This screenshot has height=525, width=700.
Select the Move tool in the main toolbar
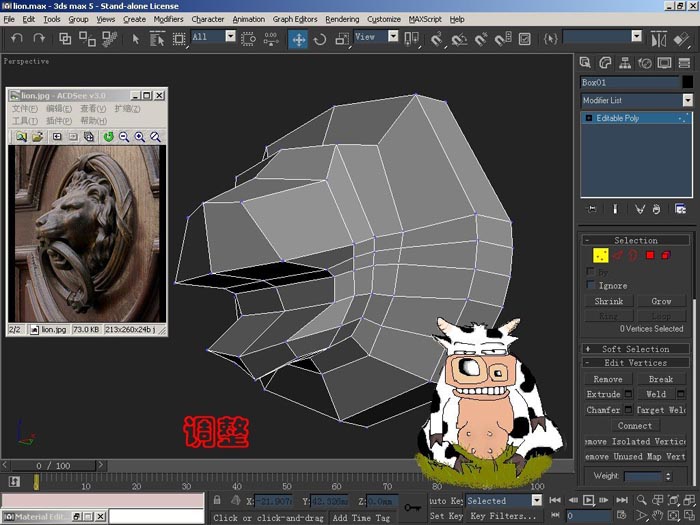[298, 39]
